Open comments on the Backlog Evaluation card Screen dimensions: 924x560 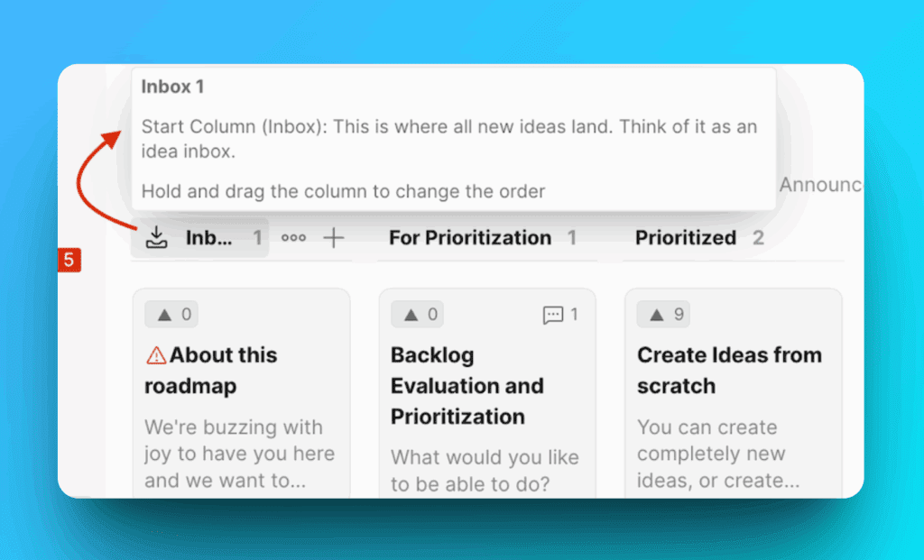point(559,315)
